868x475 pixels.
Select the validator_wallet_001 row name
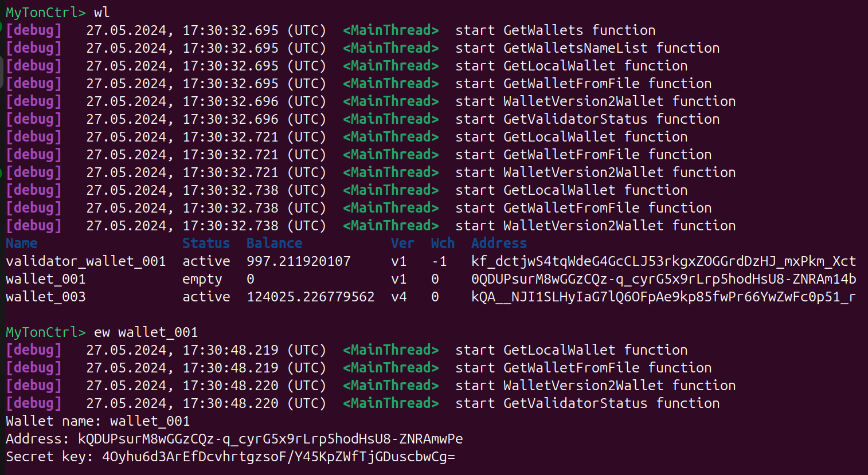pyautogui.click(x=86, y=261)
